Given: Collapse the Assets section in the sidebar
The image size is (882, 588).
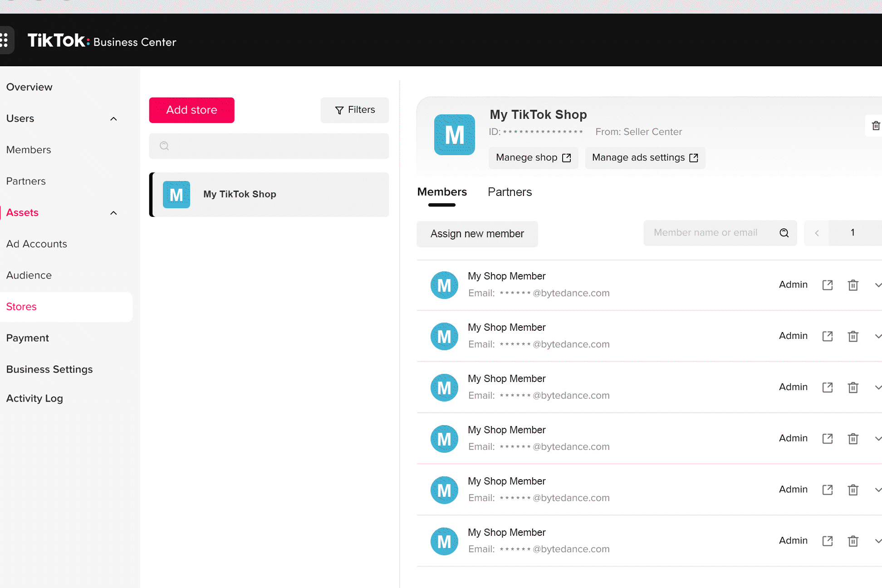Looking at the screenshot, I should pyautogui.click(x=113, y=212).
